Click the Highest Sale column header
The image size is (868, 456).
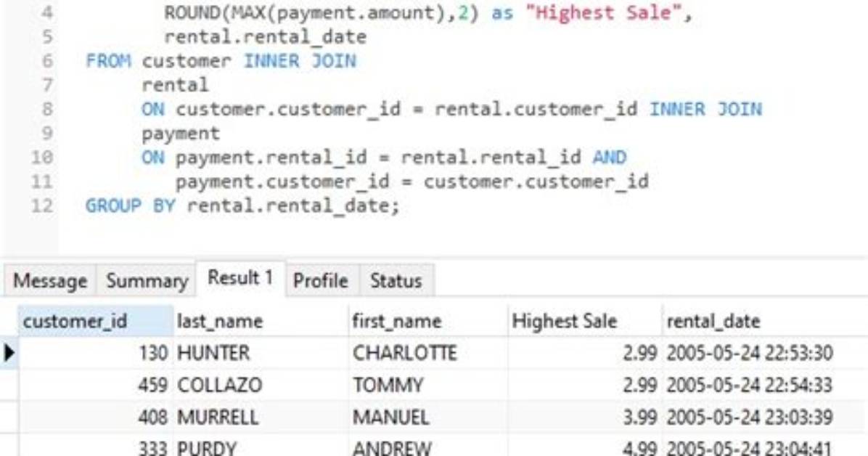click(x=584, y=321)
